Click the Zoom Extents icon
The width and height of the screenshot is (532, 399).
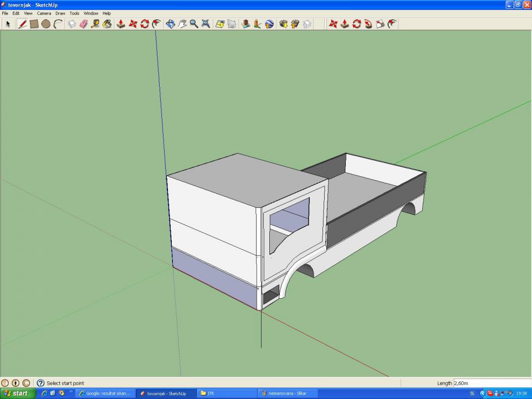[205, 24]
